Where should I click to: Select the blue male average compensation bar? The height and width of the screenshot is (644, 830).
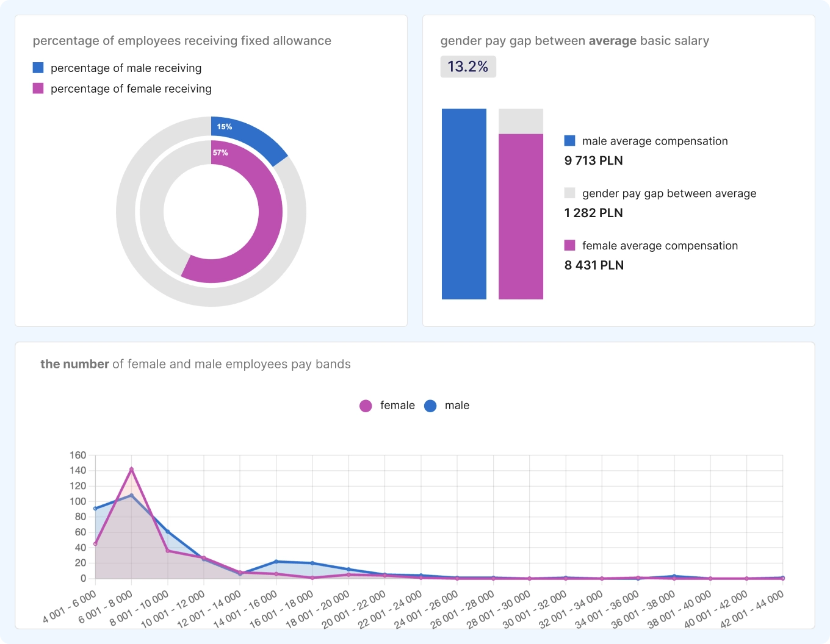[x=464, y=204]
